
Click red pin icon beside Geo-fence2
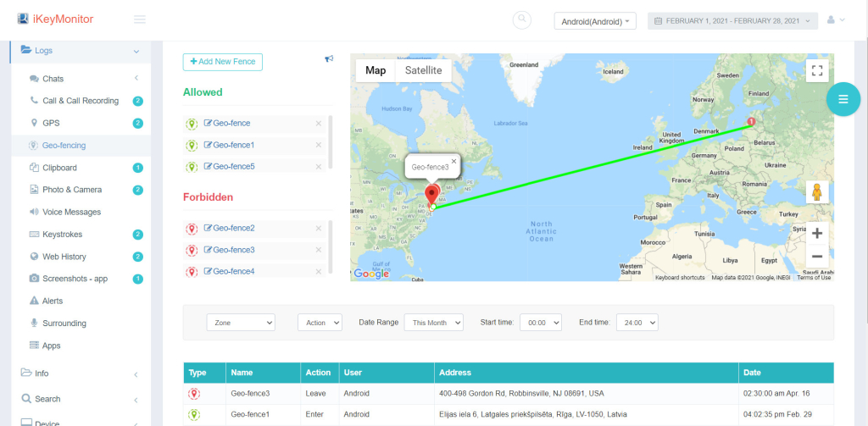[192, 229]
